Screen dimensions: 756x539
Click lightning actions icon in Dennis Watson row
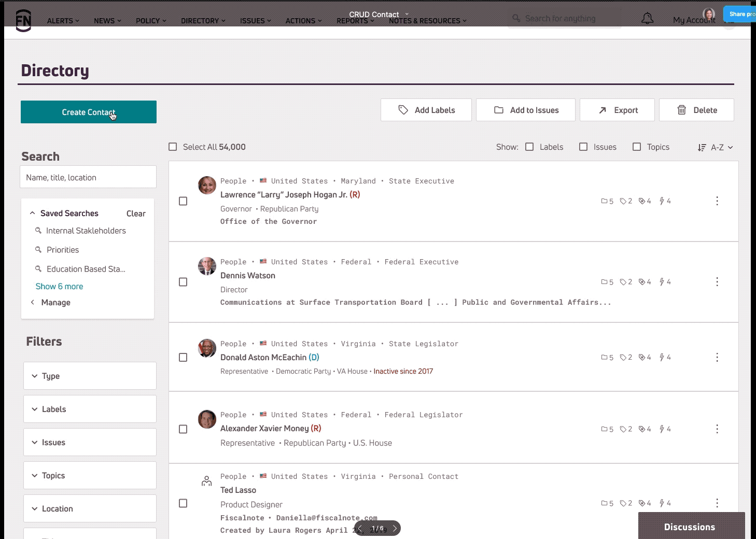662,282
